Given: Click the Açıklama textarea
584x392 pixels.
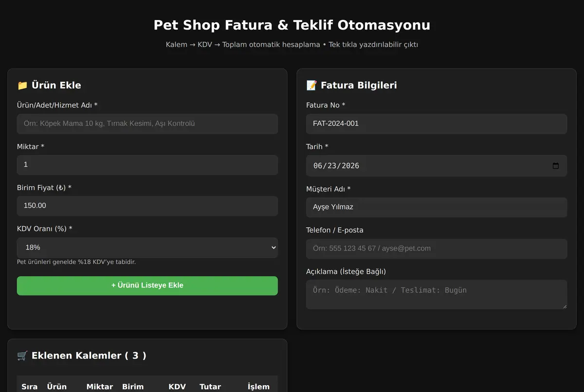Looking at the screenshot, I should tap(436, 294).
